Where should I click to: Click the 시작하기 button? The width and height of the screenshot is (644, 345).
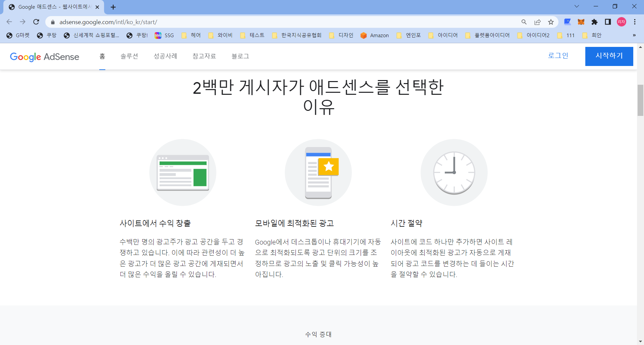click(609, 56)
